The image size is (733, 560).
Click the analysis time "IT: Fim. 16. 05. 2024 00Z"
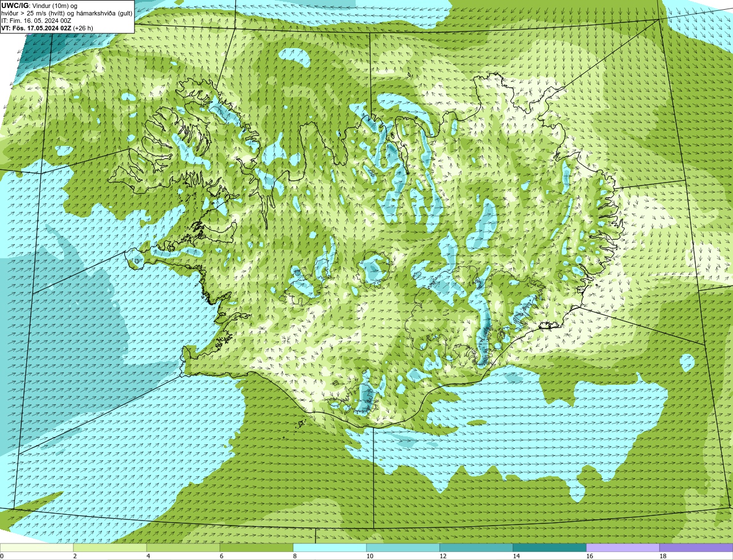point(36,21)
